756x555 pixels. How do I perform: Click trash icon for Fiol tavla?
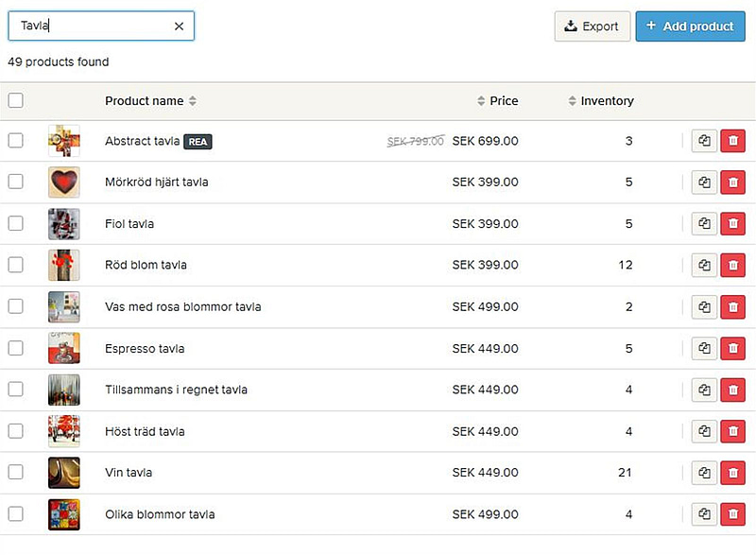click(x=732, y=224)
